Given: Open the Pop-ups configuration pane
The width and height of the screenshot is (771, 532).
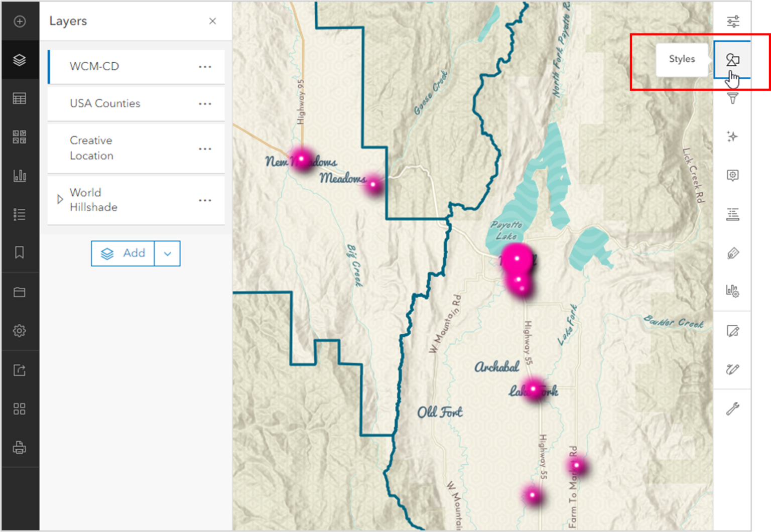Looking at the screenshot, I should pos(732,175).
